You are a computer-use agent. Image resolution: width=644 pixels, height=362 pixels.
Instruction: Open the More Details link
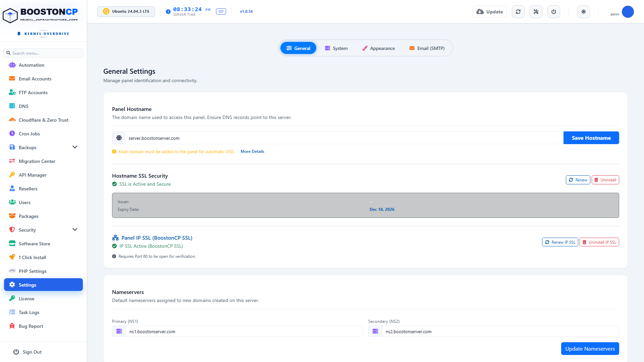(x=252, y=152)
